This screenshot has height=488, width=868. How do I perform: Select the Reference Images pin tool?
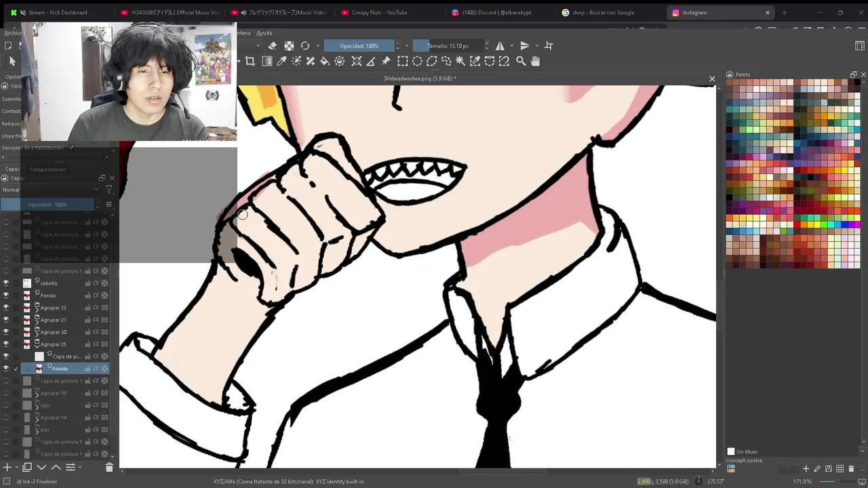click(x=386, y=61)
